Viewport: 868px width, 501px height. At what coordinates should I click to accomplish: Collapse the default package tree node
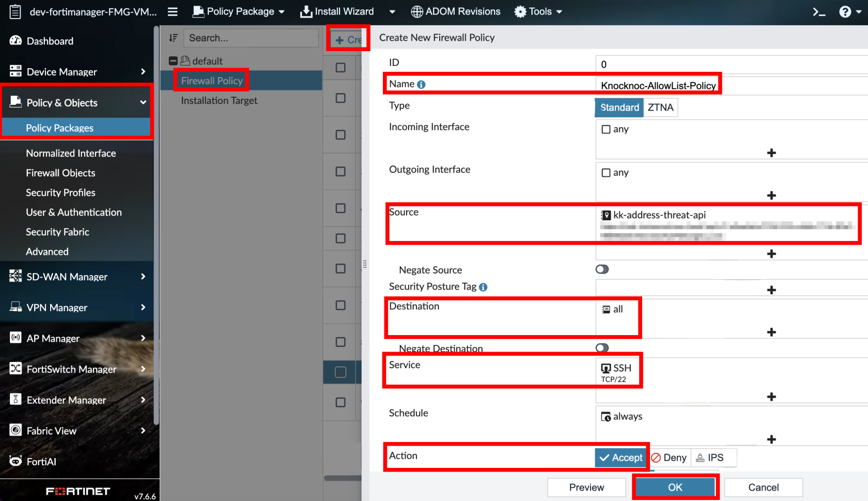click(173, 61)
